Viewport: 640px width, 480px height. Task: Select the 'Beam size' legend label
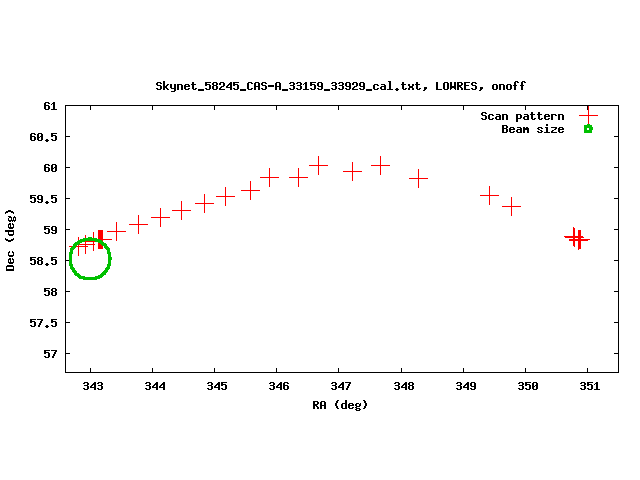click(533, 129)
